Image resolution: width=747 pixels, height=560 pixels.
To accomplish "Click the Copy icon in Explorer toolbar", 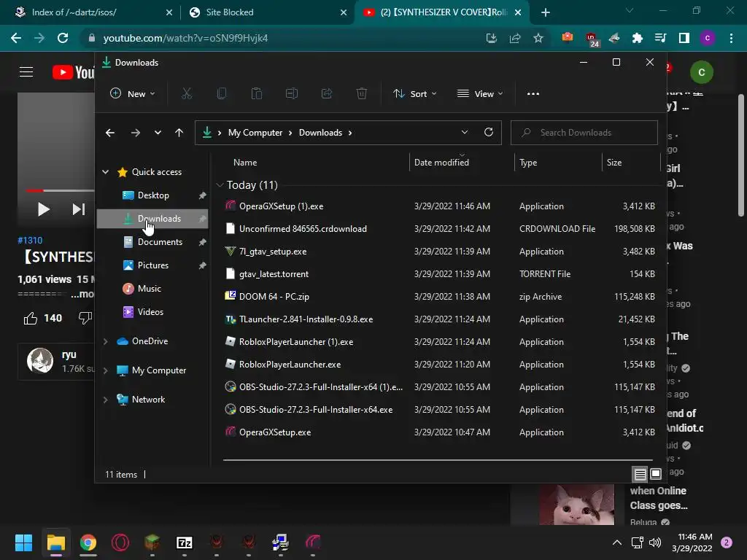I will [222, 94].
